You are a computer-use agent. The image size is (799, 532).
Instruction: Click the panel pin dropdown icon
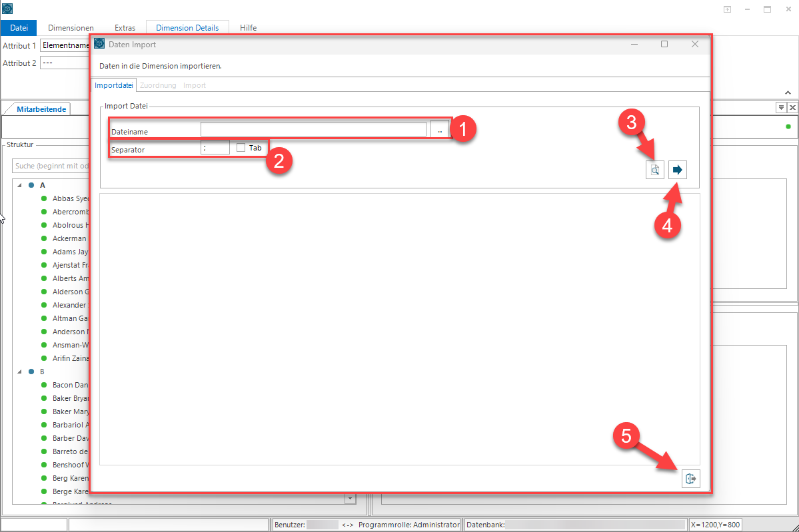tap(780, 107)
